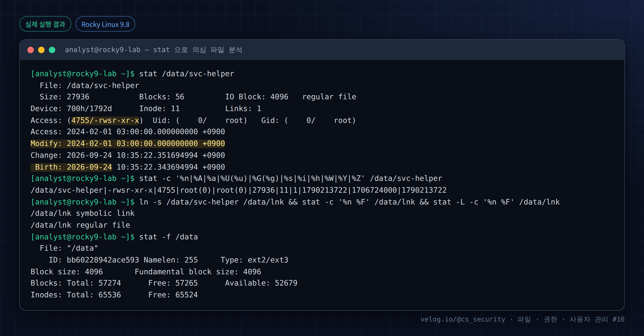Screen dimensions: 644x336
Task: Click the filesystem ID 'bb60228942ace593'
Action: (103, 260)
